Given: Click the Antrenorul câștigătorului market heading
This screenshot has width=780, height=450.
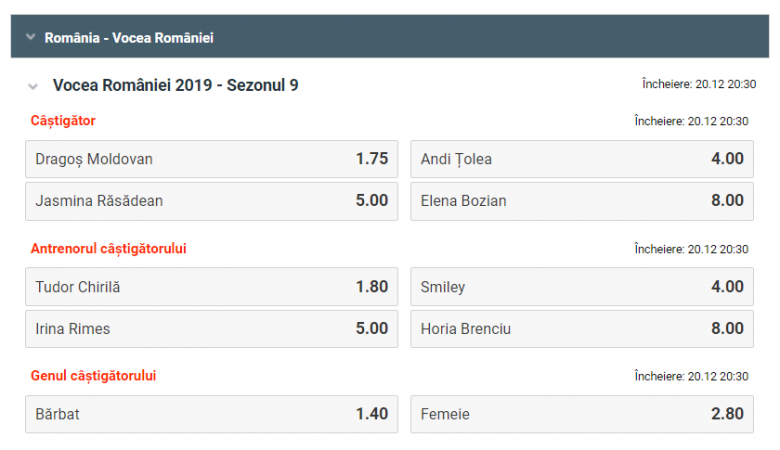Looking at the screenshot, I should (108, 249).
